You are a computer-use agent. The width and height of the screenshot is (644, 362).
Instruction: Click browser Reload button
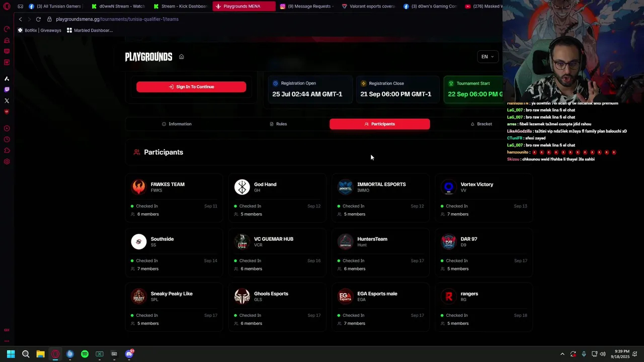(38, 19)
